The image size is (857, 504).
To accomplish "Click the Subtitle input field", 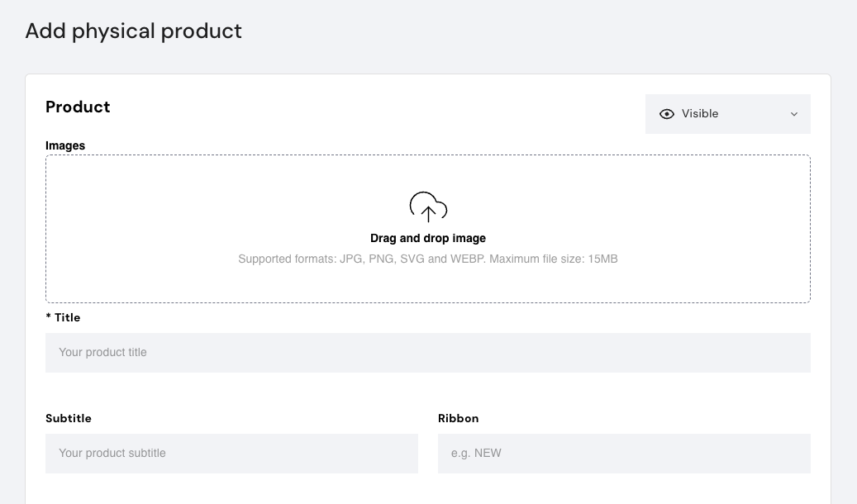I will (x=231, y=453).
